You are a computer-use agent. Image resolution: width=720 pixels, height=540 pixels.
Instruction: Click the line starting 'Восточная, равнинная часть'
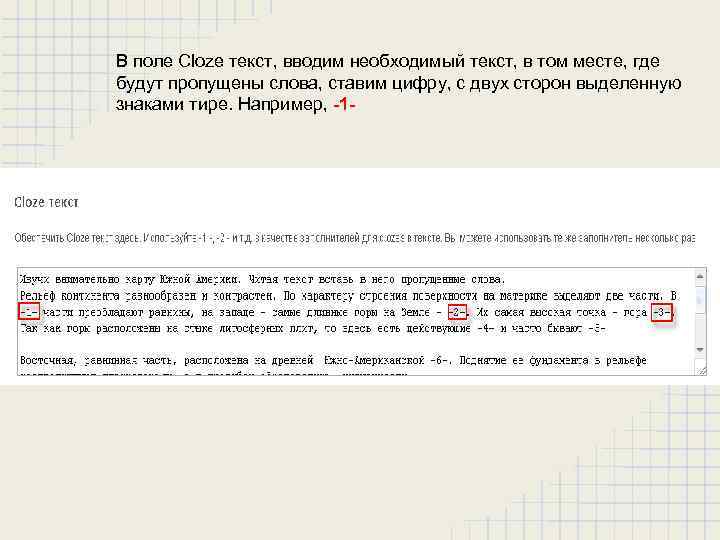click(x=333, y=361)
